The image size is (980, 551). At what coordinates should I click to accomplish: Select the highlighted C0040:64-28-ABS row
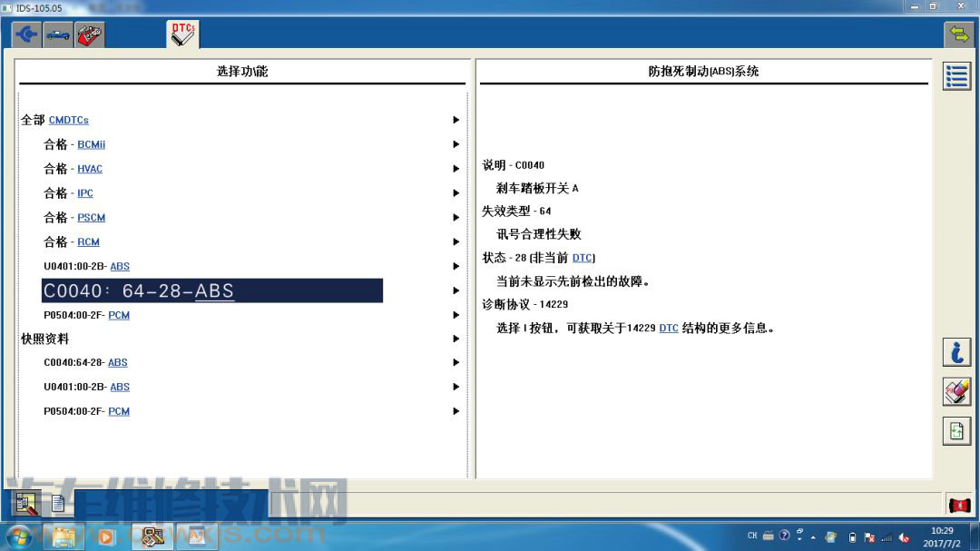(212, 290)
